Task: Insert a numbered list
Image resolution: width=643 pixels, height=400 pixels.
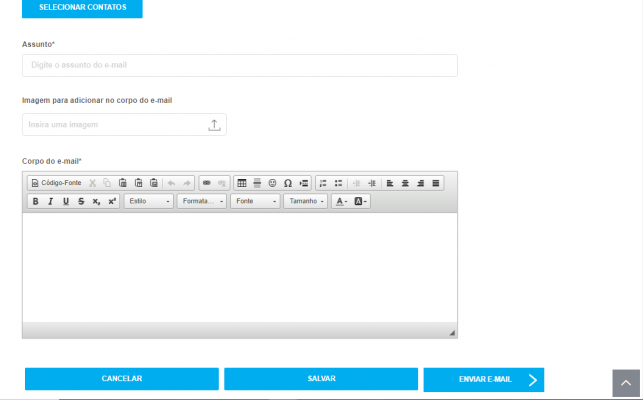Action: [x=323, y=183]
